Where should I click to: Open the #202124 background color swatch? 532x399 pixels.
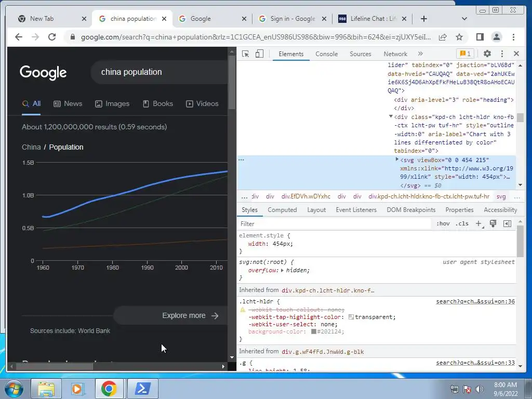coord(313,331)
